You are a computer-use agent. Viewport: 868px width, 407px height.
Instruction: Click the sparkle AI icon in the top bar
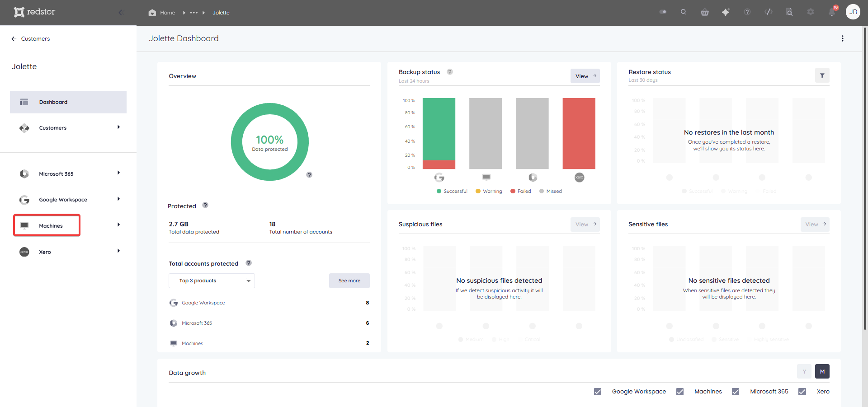726,12
